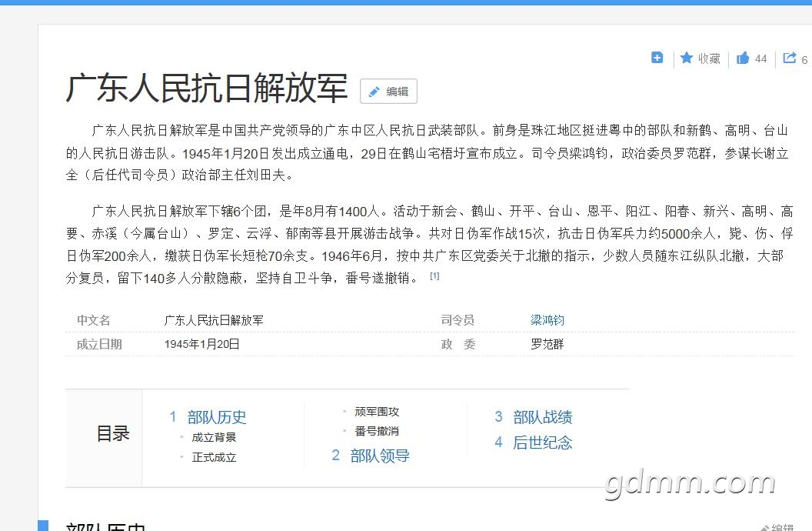Click the thumbs-up like icon
The height and width of the screenshot is (531, 812).
pyautogui.click(x=743, y=58)
